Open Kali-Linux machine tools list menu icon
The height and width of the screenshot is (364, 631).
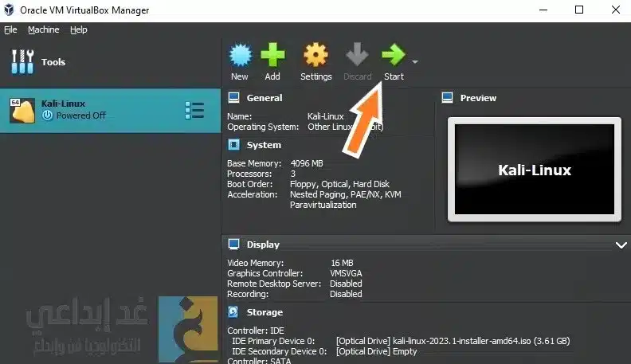(194, 110)
